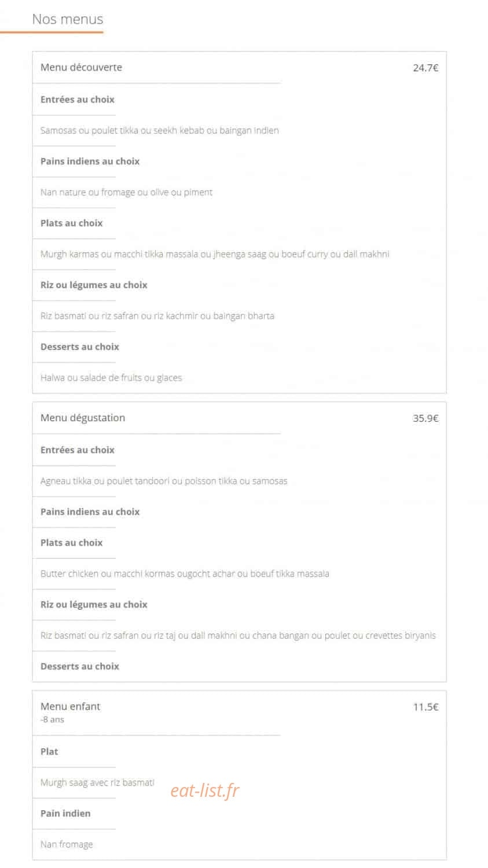
Task: Click the Nan fromage item
Action: pos(67,844)
